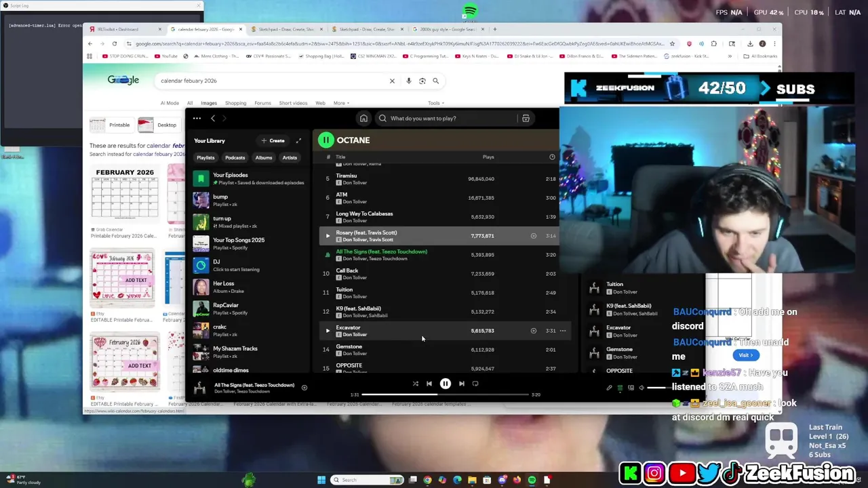
Task: Sort by the duration clock column header
Action: tap(552, 157)
